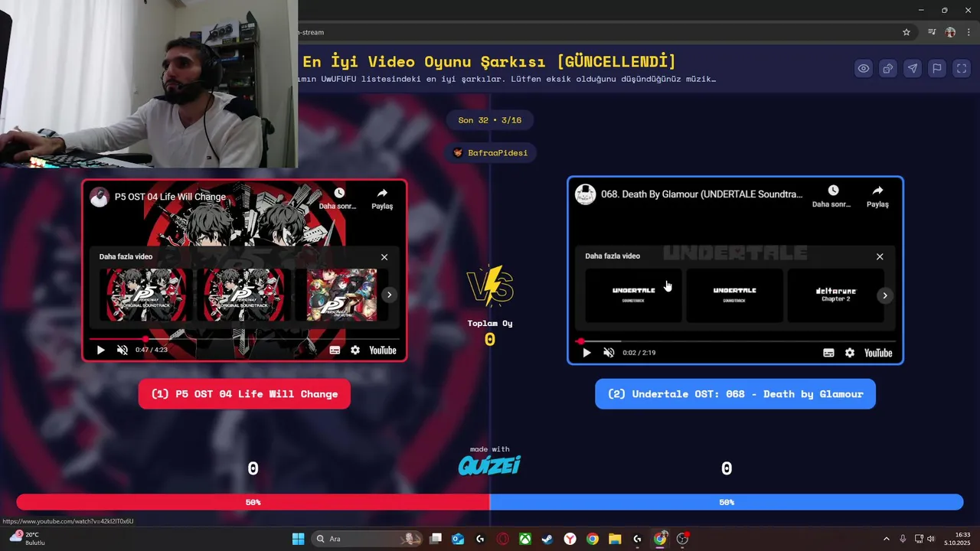The height and width of the screenshot is (551, 980).
Task: Open YouTube logo on Death By Glamour player
Action: (878, 353)
